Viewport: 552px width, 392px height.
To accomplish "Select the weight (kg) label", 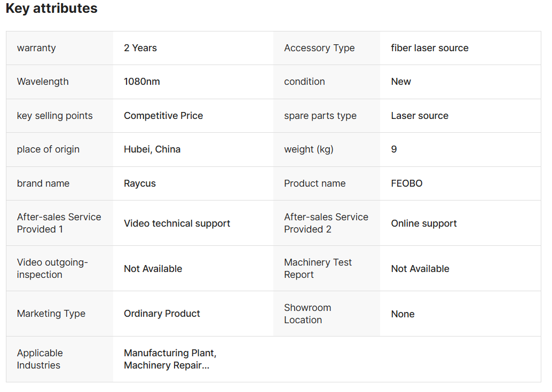I will (x=309, y=149).
